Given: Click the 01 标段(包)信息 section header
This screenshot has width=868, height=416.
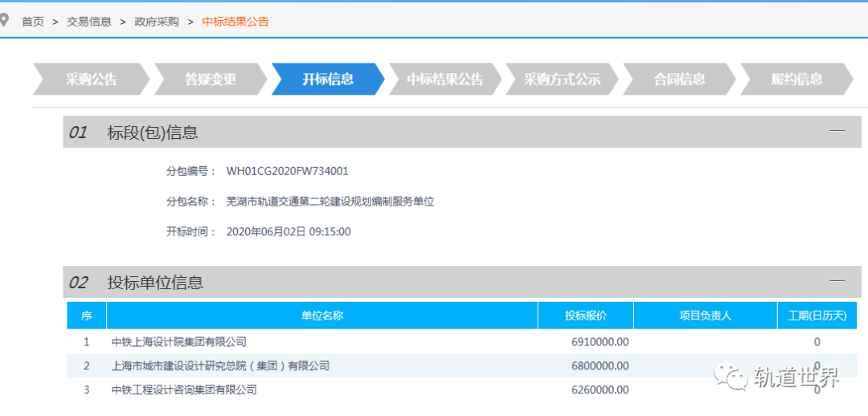Looking at the screenshot, I should [x=462, y=132].
